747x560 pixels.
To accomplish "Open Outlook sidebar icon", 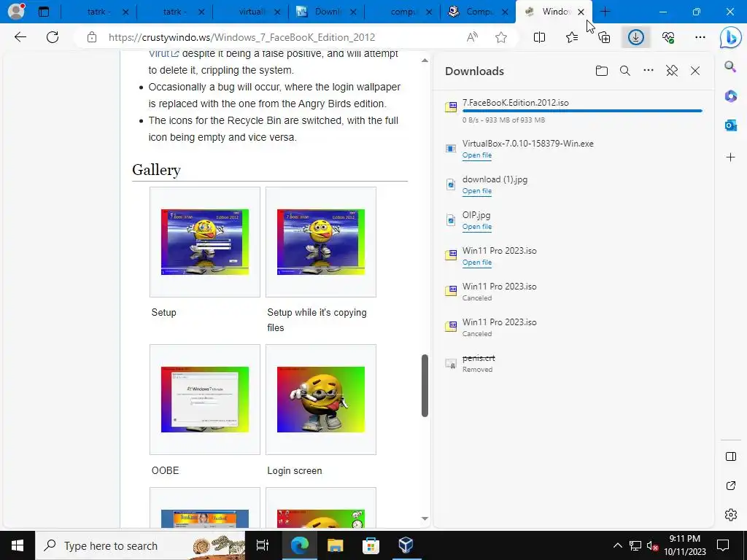I will pos(731,125).
